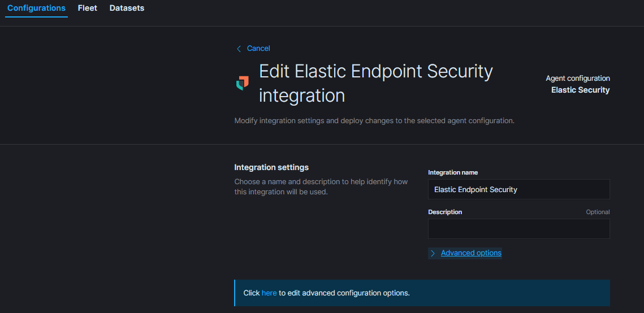
Task: Switch to the Configurations tab
Action: click(x=36, y=8)
